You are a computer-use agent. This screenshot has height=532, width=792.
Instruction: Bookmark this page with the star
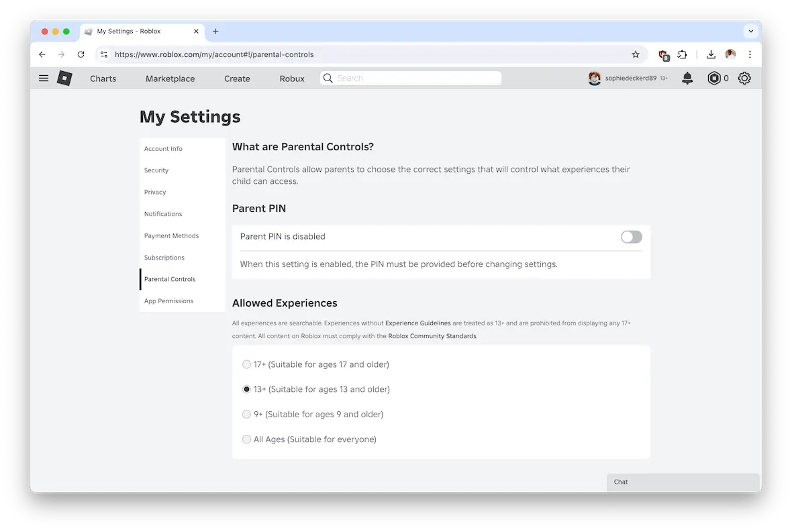click(x=636, y=54)
